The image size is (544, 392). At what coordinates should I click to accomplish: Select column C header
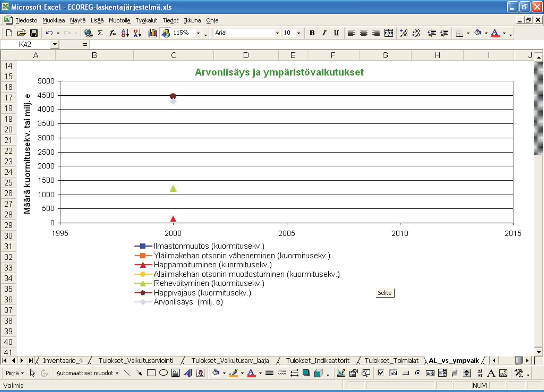coord(174,55)
